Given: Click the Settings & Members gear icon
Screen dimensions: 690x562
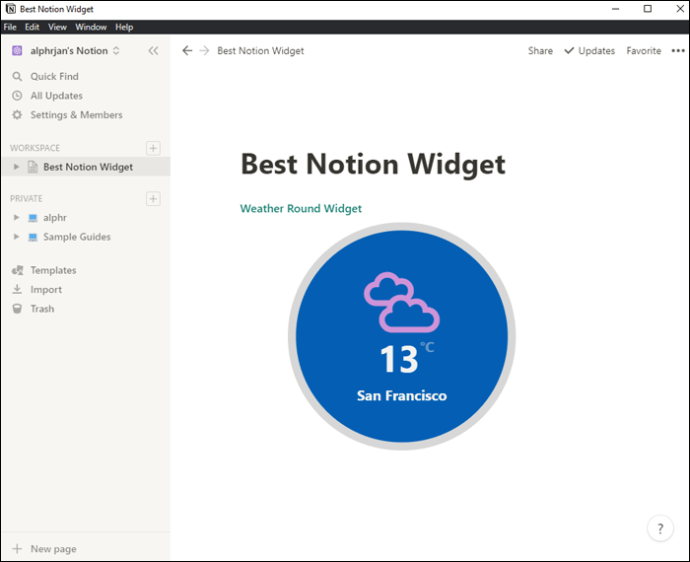Looking at the screenshot, I should (17, 115).
